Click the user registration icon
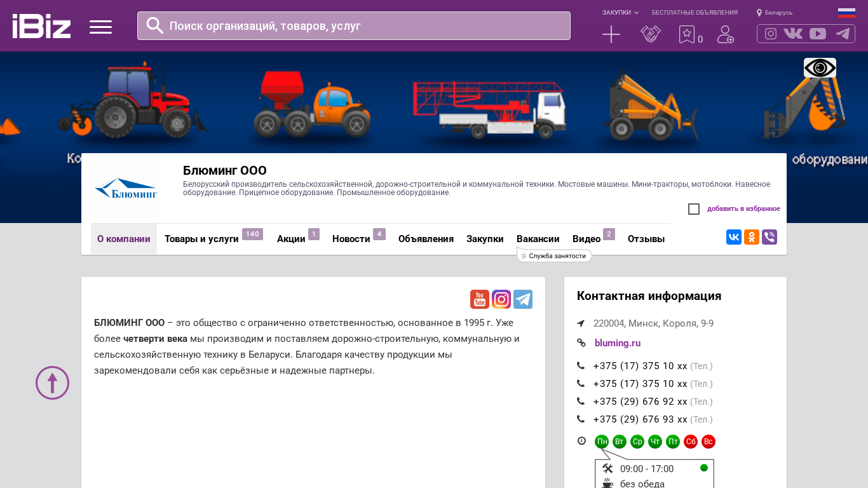Screen dimensions: 868x488 point(726,34)
